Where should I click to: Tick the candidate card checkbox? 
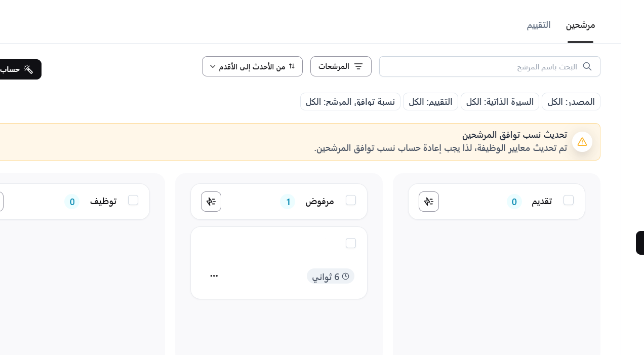[x=351, y=243]
